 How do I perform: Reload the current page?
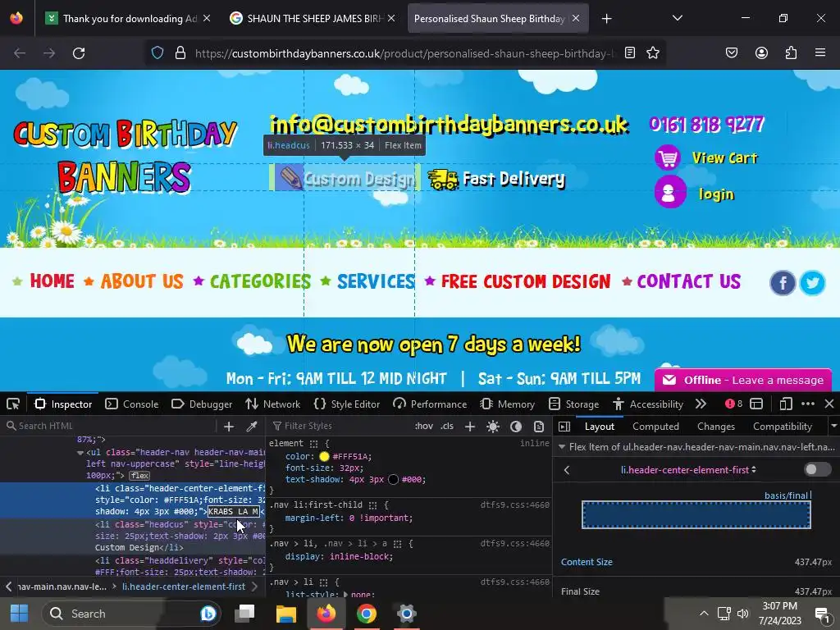[x=79, y=53]
